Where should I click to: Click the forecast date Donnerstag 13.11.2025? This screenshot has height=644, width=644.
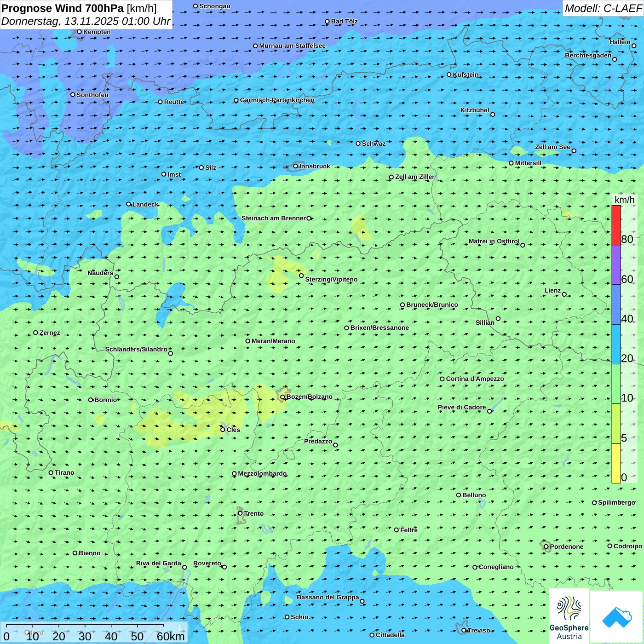86,21
